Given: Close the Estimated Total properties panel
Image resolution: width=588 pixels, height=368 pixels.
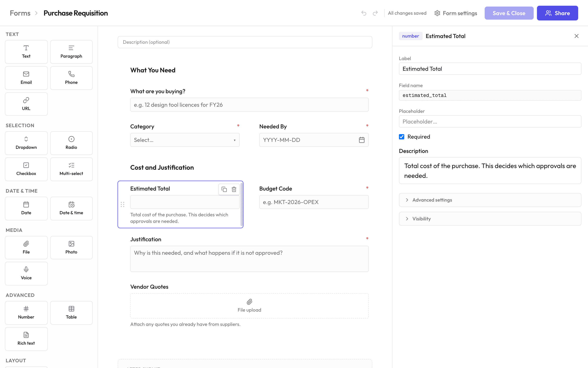Looking at the screenshot, I should (x=576, y=36).
